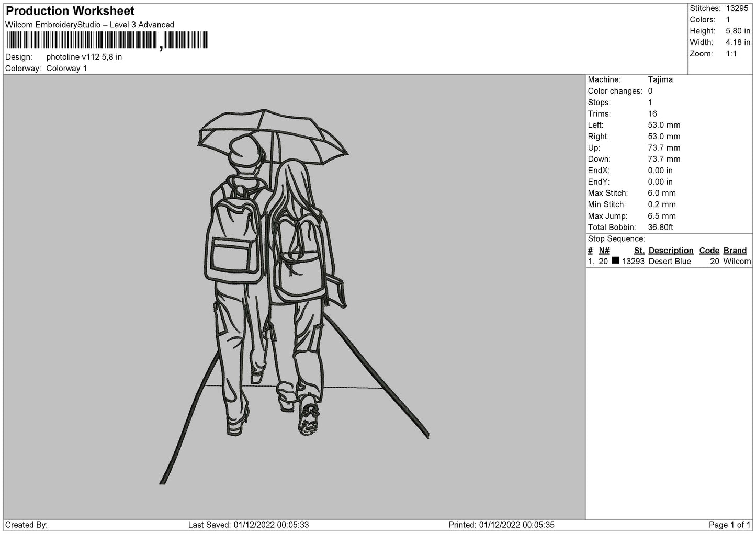Image resolution: width=756 pixels, height=534 pixels.
Task: Select stop sequence row Desert Blue
Action: pos(669,261)
